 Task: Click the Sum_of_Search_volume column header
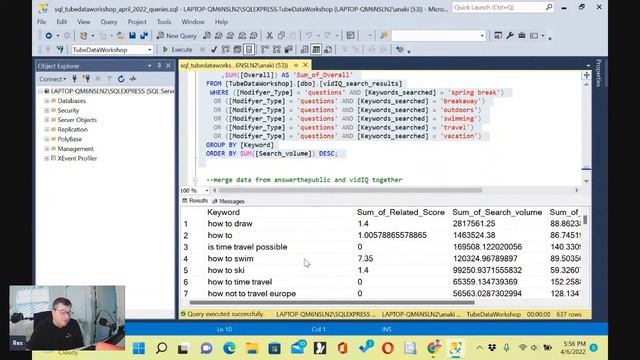pyautogui.click(x=497, y=212)
